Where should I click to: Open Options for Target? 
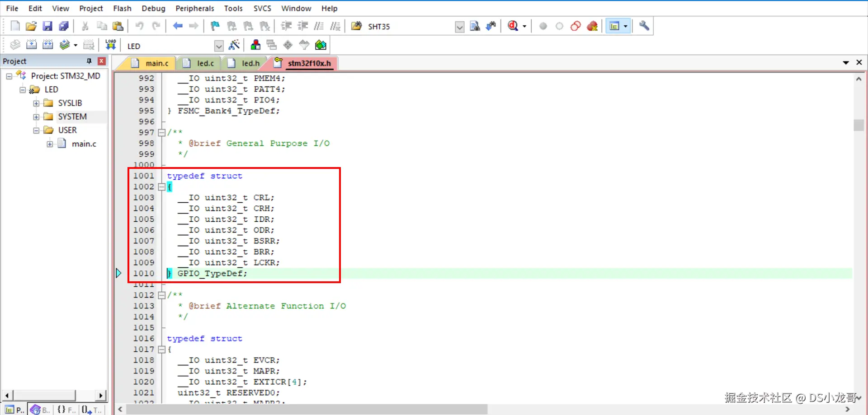click(234, 45)
